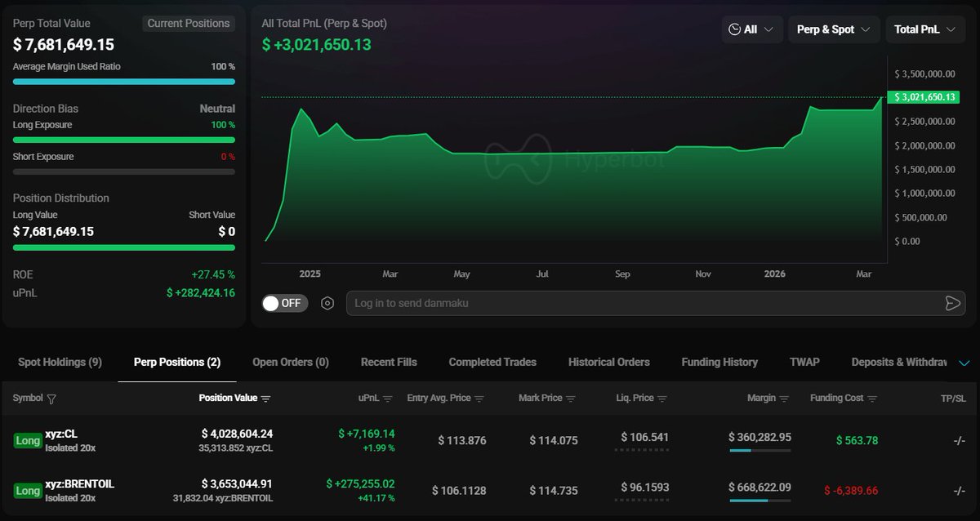View the Completed Trades tab

click(x=492, y=362)
